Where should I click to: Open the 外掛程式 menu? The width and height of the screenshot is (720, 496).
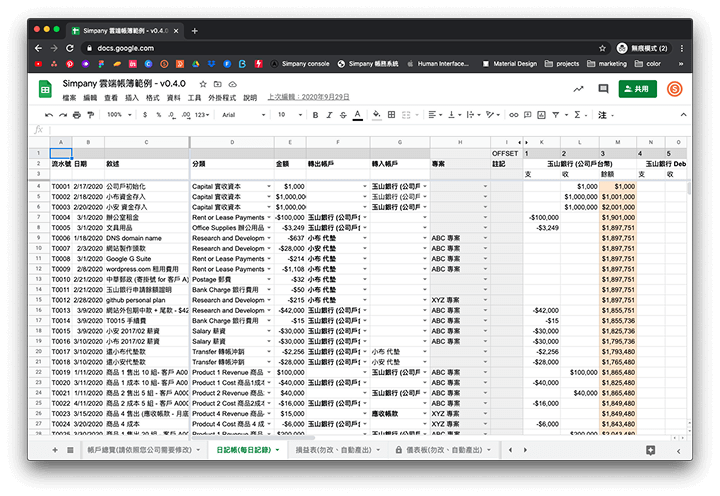pyautogui.click(x=222, y=98)
